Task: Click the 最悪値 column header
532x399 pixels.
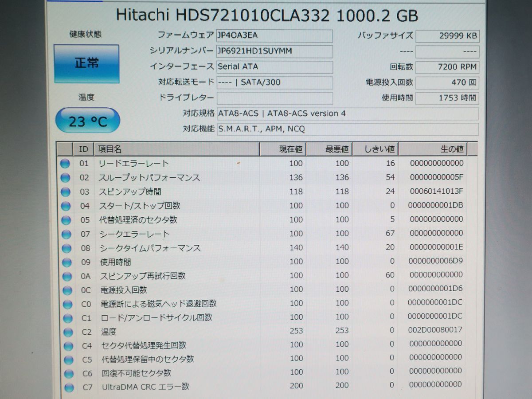Action: point(329,149)
